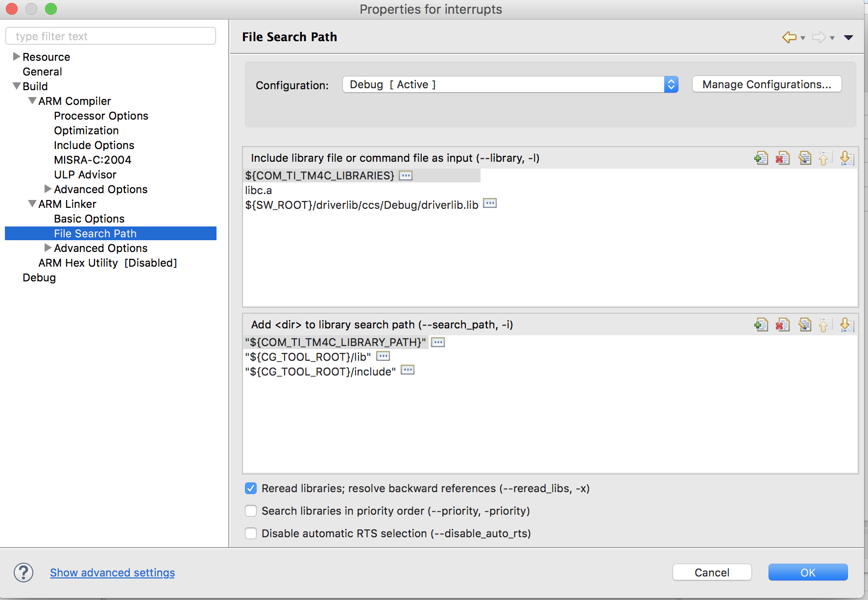Select Basic Options under ARM Linker
The width and height of the screenshot is (868, 600).
coord(89,219)
